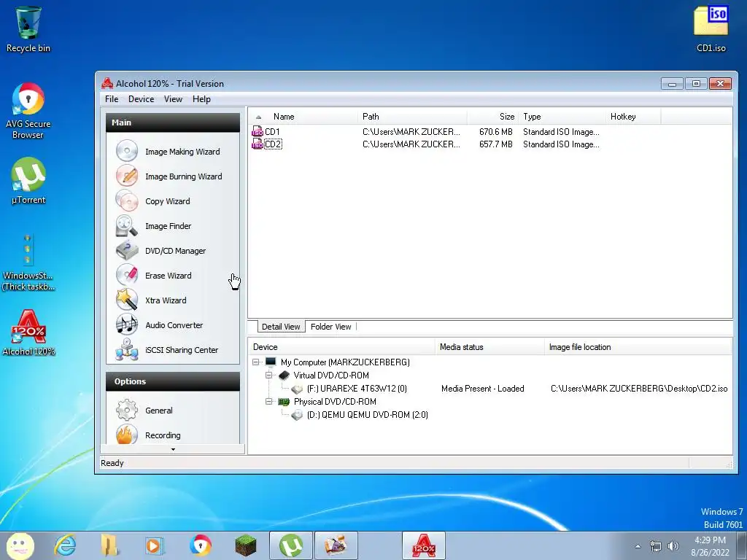The image size is (747, 560).
Task: Click the Media status column header
Action: click(x=489, y=347)
